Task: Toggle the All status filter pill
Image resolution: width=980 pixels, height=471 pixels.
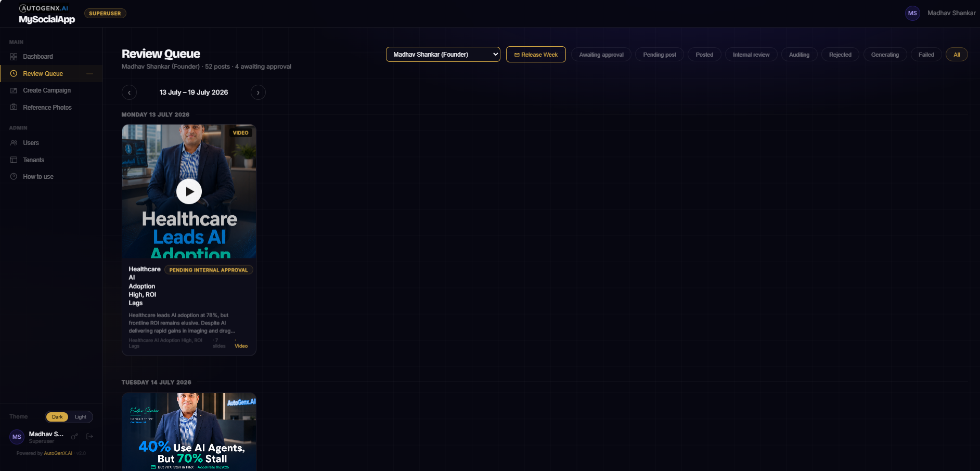Action: 957,55
